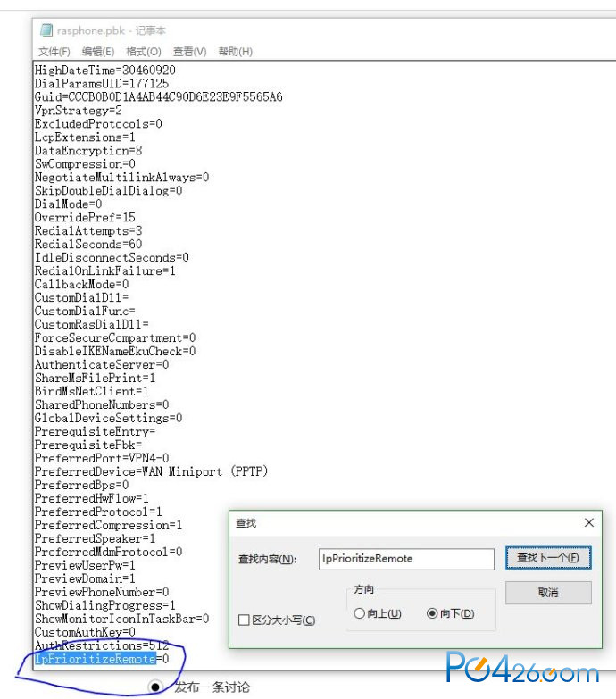The height and width of the screenshot is (699, 616).
Task: Click the AuthenticateServer=0 line
Action: click(102, 364)
